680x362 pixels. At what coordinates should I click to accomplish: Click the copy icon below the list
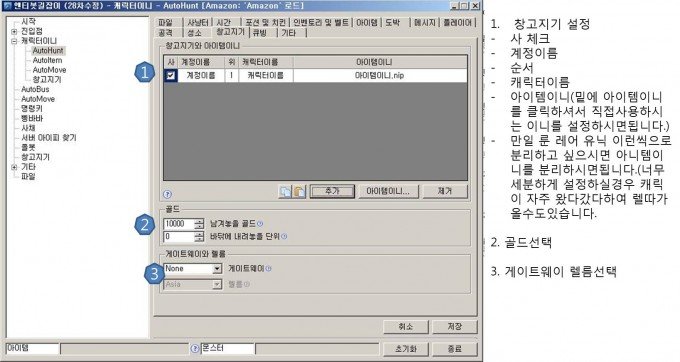285,191
